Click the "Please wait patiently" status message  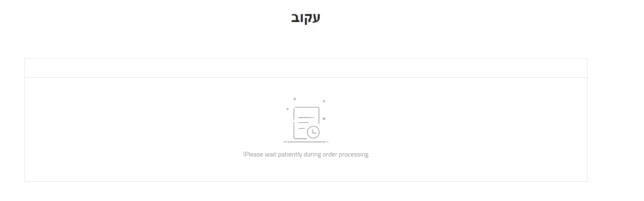[x=306, y=155]
